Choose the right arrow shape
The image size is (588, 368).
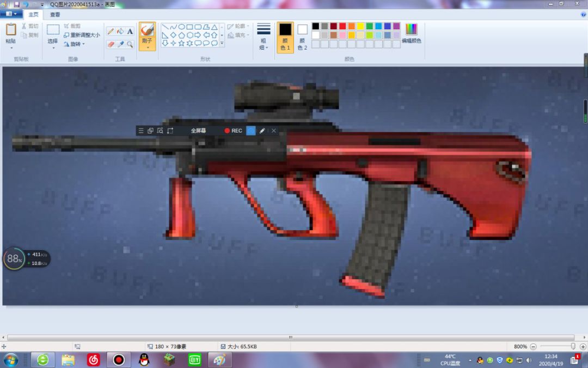pos(198,35)
